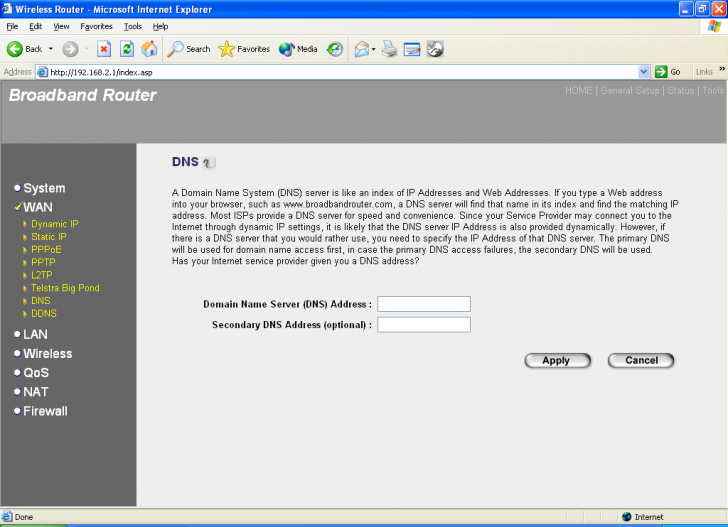
Task: Click the Messenger toolbar icon
Action: 435,49
